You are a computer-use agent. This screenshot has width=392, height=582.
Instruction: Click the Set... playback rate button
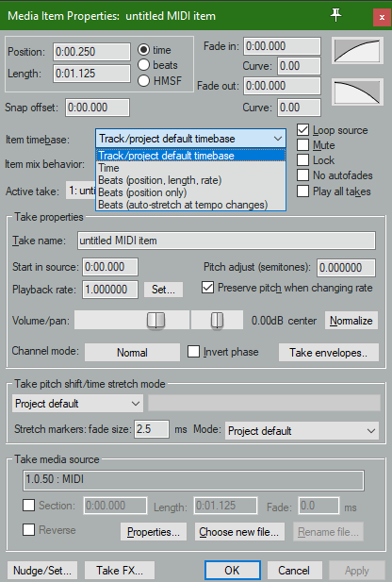tap(163, 290)
